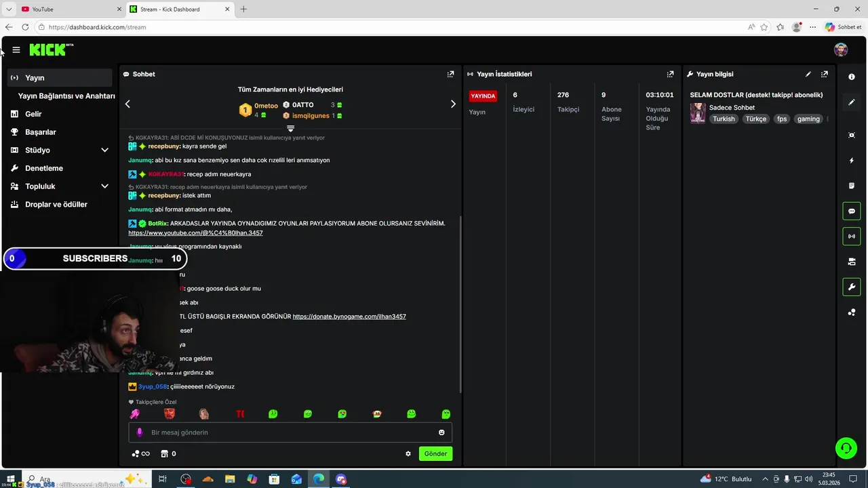This screenshot has width=868, height=488.
Task: Click the lightning bolt icon in right rail
Action: [852, 161]
